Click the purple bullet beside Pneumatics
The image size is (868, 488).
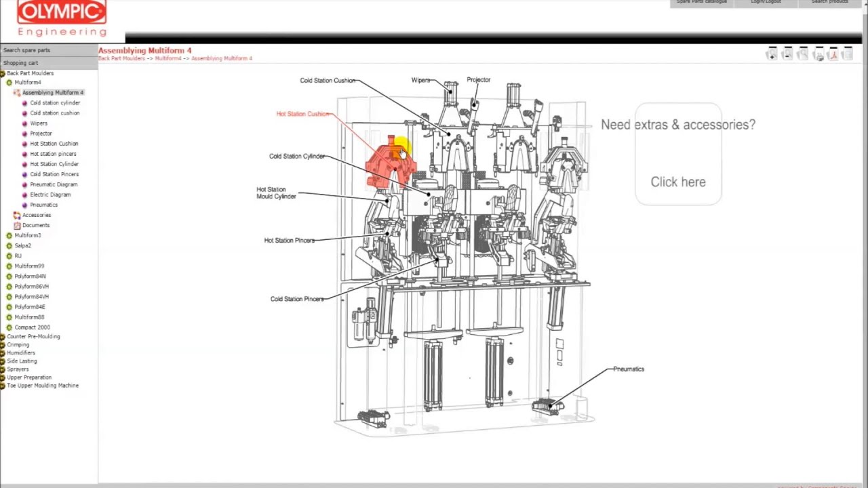(x=25, y=205)
